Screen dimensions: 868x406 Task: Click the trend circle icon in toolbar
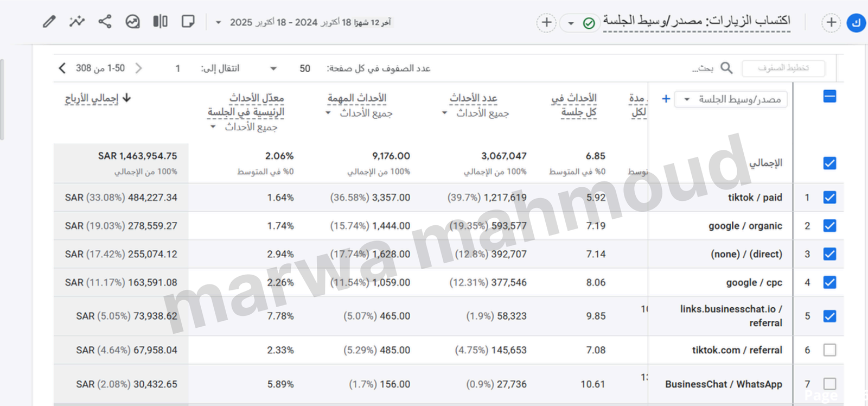click(132, 22)
